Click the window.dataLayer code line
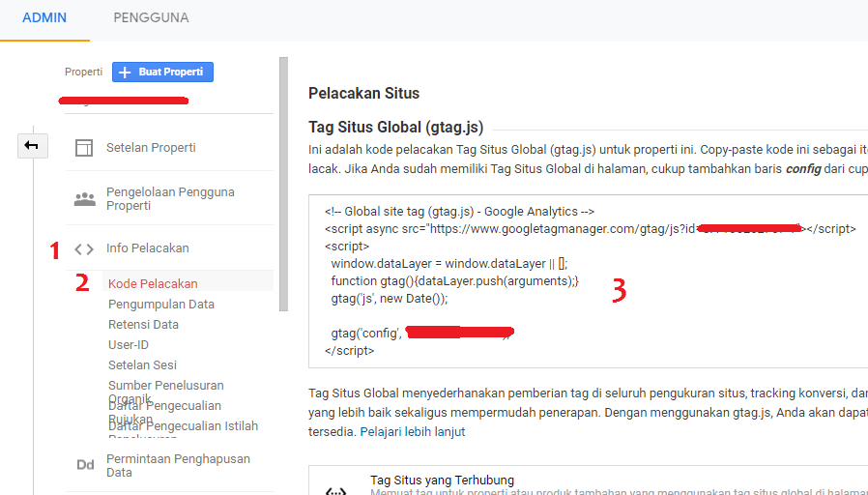This screenshot has width=868, height=495. pos(449,264)
